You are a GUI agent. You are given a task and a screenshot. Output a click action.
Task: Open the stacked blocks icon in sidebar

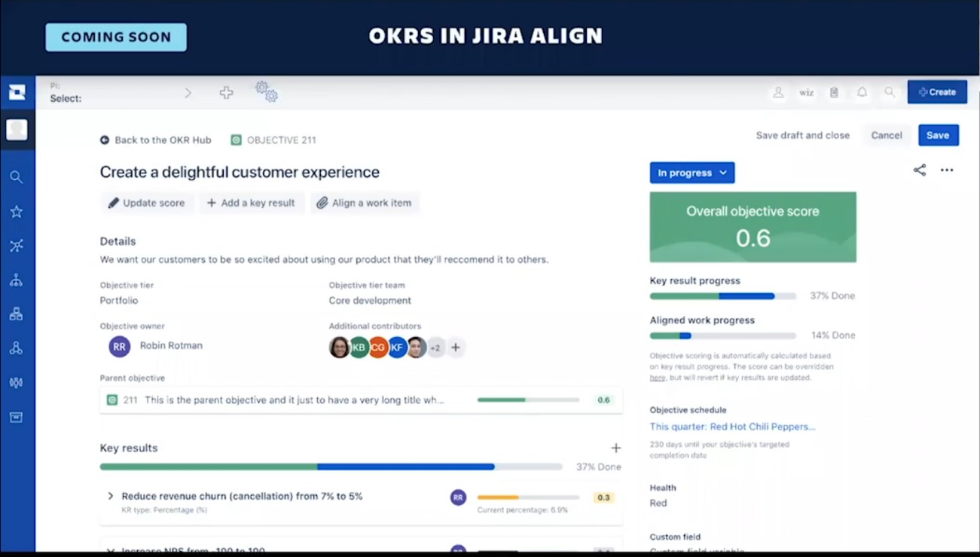16,314
